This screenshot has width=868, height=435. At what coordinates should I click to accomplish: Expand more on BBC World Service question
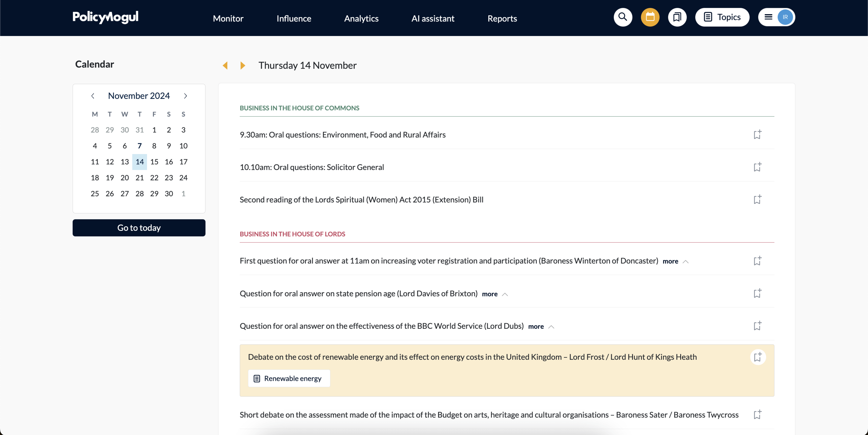tap(536, 326)
